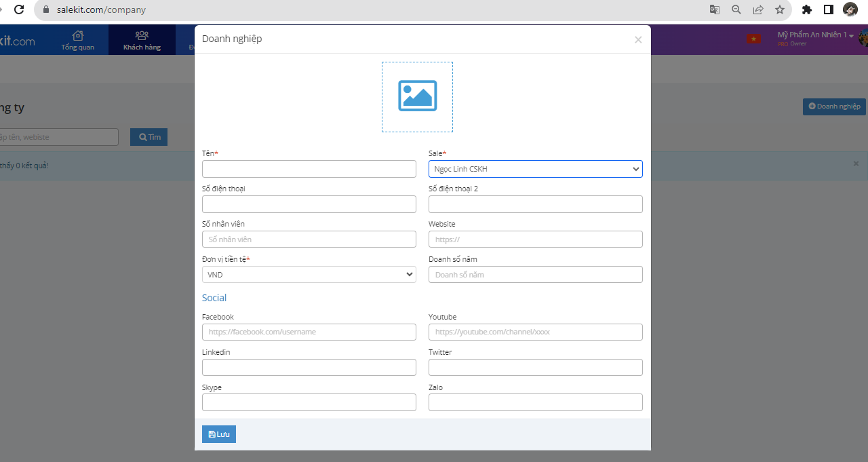Click the browser zoom magnifier icon

pos(736,9)
